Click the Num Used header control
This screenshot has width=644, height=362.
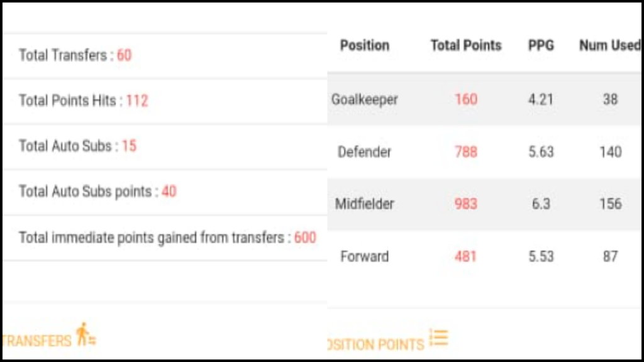(x=609, y=45)
